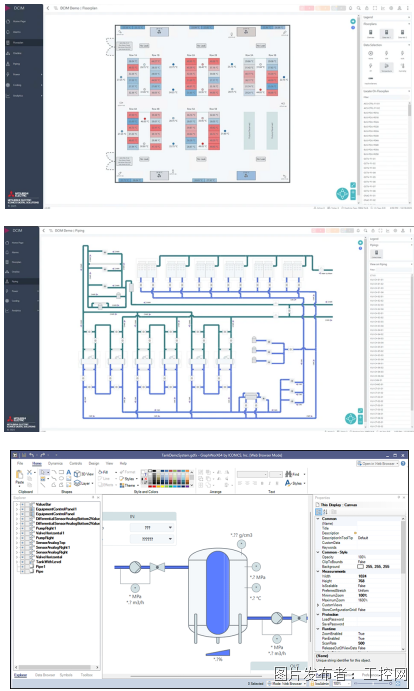Click search icon in Floorplan window toolbar
This screenshot has height=691, width=414.
coord(358,8)
